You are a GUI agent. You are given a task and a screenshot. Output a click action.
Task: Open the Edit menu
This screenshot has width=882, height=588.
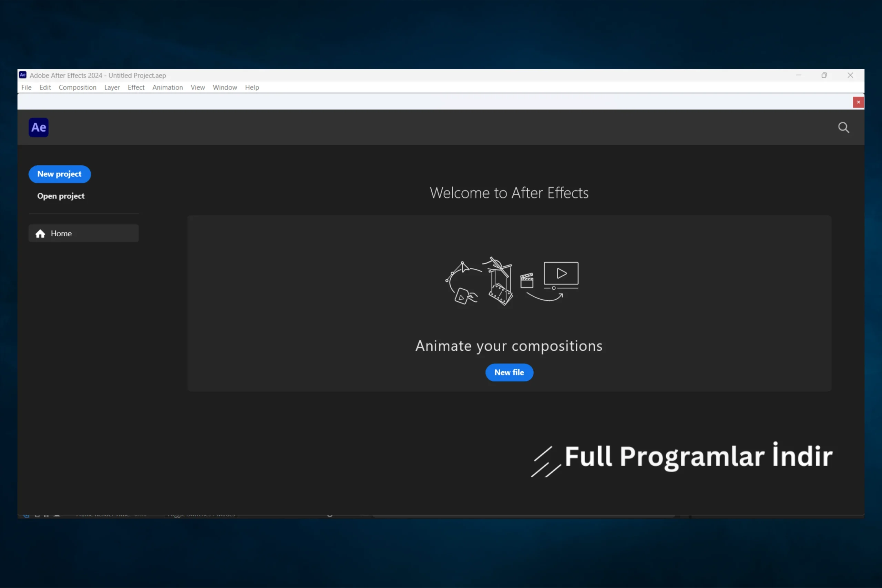(45, 87)
